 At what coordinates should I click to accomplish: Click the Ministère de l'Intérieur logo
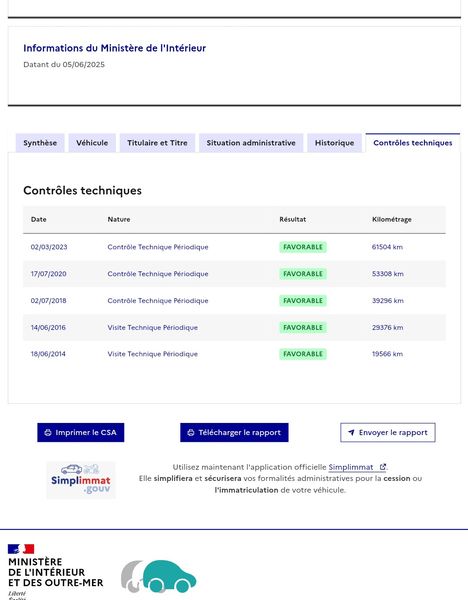coord(55,571)
